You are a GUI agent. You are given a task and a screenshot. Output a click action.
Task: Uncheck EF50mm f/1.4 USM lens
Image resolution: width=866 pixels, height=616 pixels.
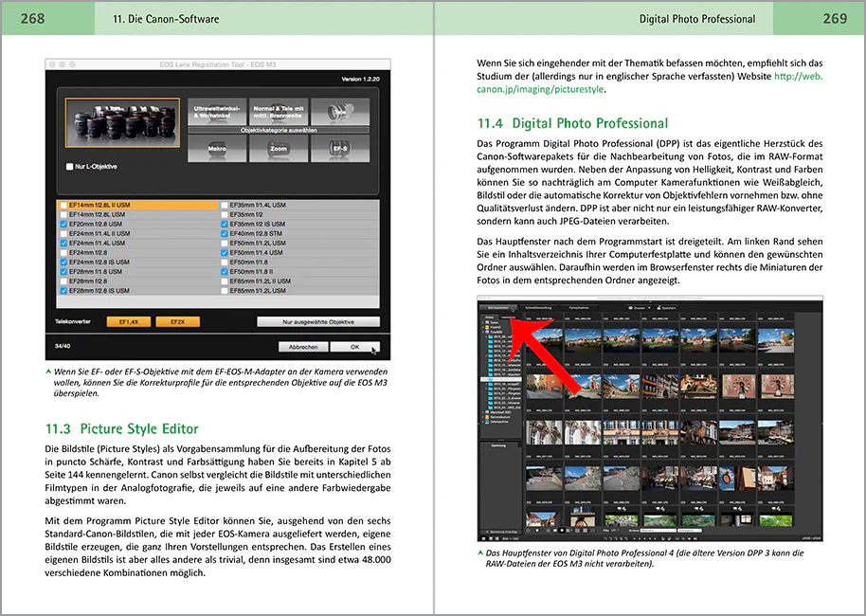[225, 252]
